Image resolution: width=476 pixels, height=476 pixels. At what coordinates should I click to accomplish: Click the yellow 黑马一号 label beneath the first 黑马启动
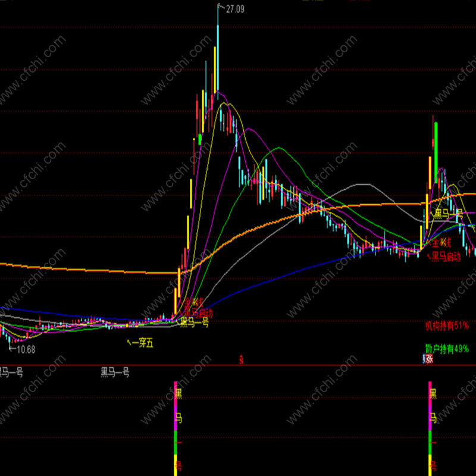pos(195,322)
